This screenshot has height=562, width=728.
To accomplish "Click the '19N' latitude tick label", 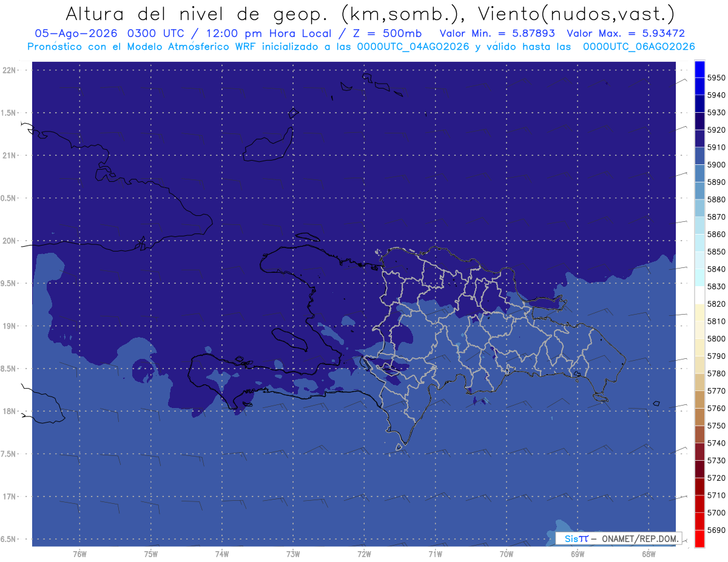I will point(9,326).
